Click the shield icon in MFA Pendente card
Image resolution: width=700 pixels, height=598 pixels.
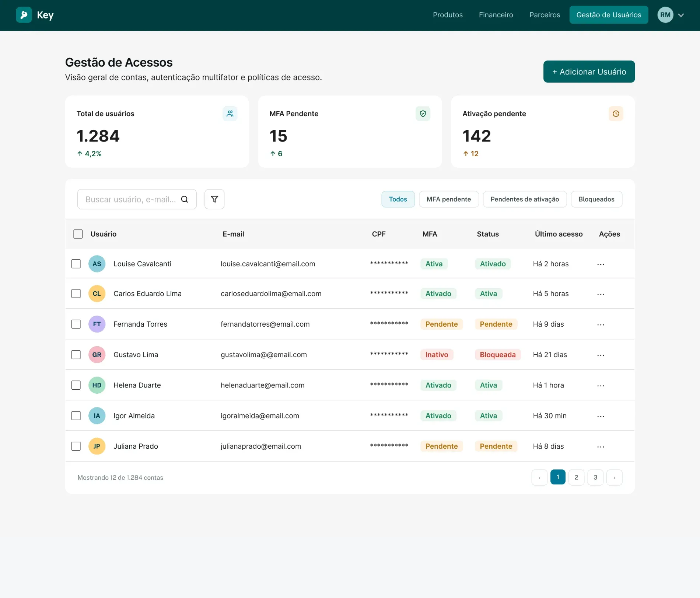pos(423,114)
